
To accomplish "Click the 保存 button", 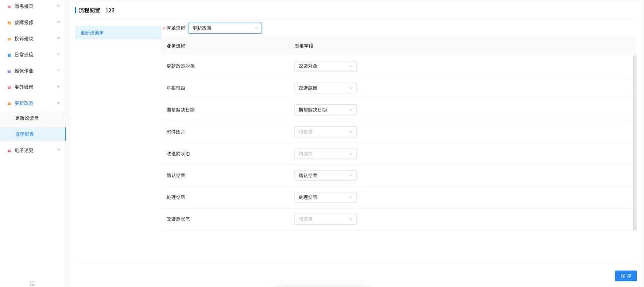I will click(x=626, y=276).
